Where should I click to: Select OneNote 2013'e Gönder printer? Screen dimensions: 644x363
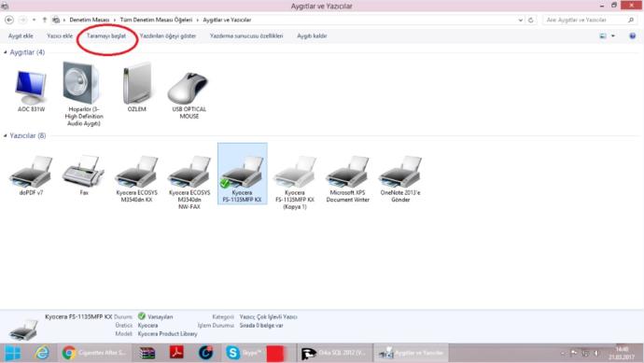tap(400, 179)
